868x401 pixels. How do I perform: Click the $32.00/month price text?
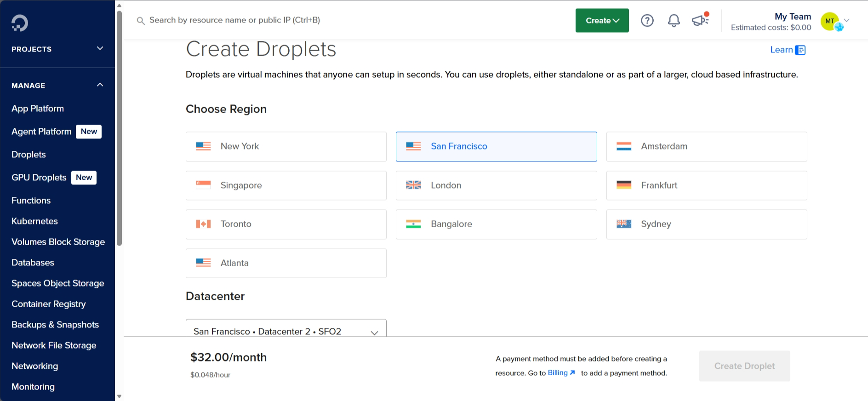(228, 357)
